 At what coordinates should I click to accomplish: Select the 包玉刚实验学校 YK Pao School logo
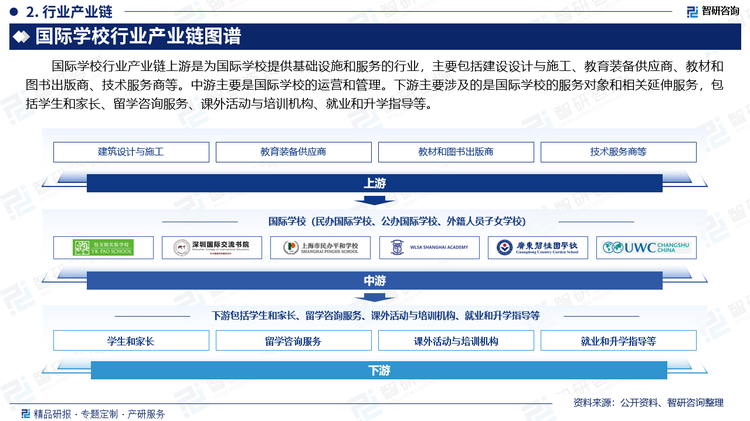point(103,247)
